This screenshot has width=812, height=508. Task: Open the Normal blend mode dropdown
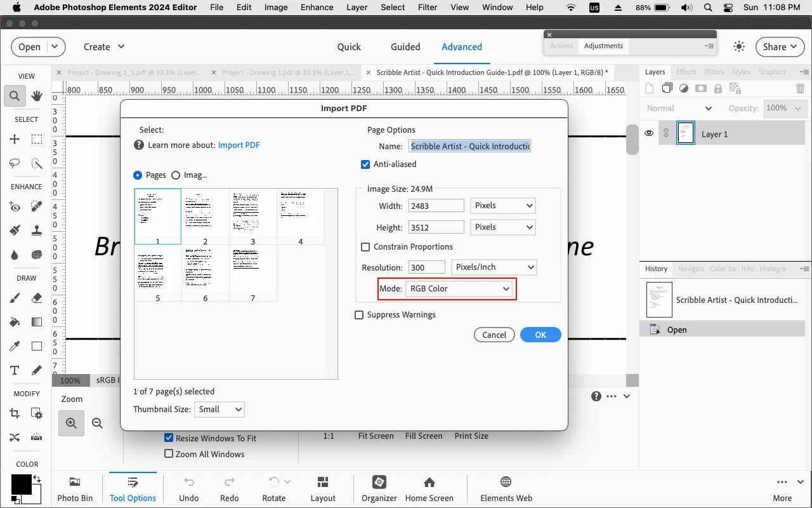click(679, 108)
